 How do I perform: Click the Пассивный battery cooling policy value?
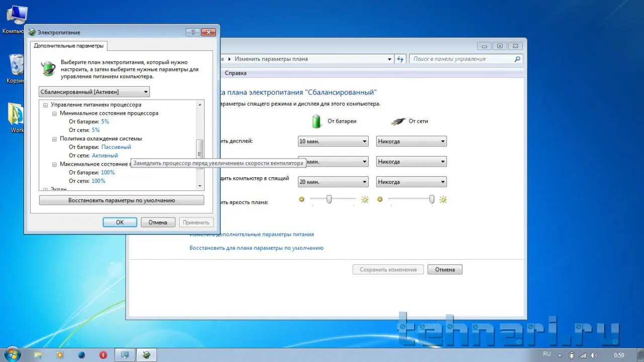click(x=116, y=147)
